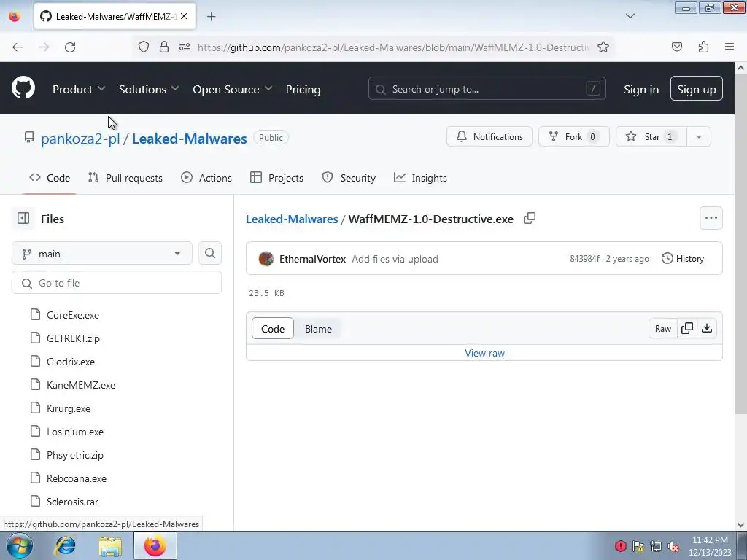
Task: Select CoreExe.exe in the file tree
Action: (x=73, y=315)
